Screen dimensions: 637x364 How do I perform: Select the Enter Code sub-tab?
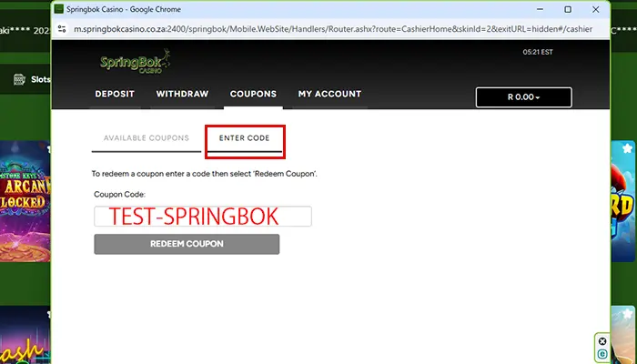pos(244,138)
